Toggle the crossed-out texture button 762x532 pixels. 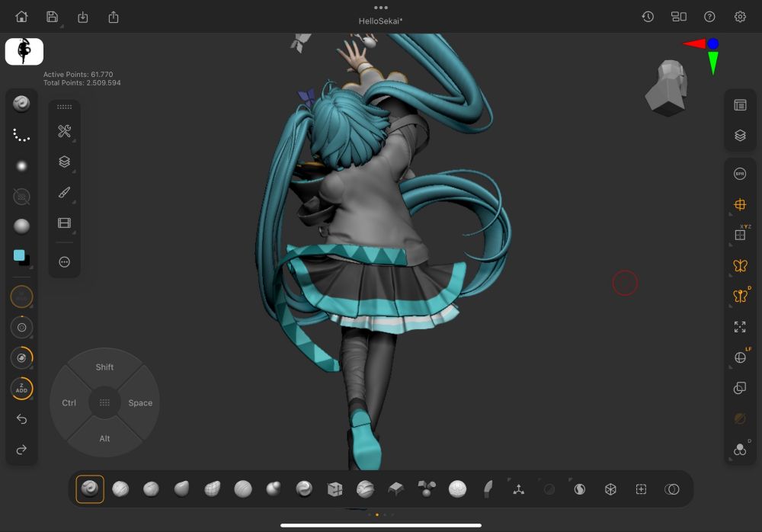(21, 197)
